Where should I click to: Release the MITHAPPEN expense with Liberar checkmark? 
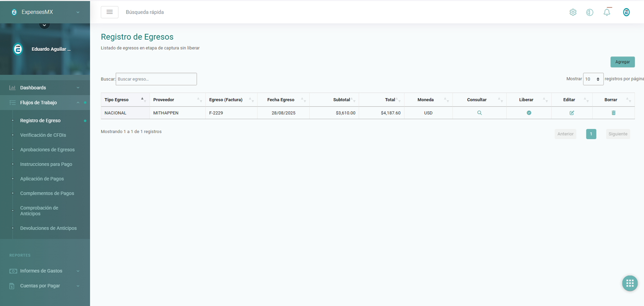pos(529,113)
